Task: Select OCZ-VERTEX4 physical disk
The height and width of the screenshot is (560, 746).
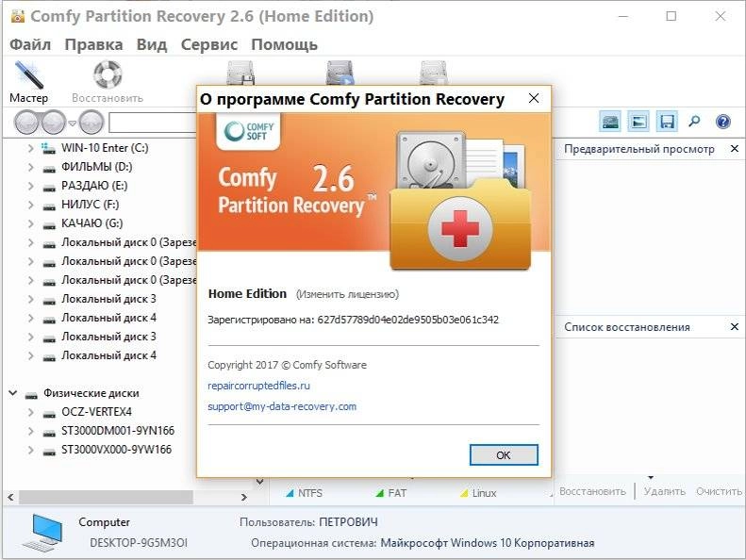Action: (96, 412)
